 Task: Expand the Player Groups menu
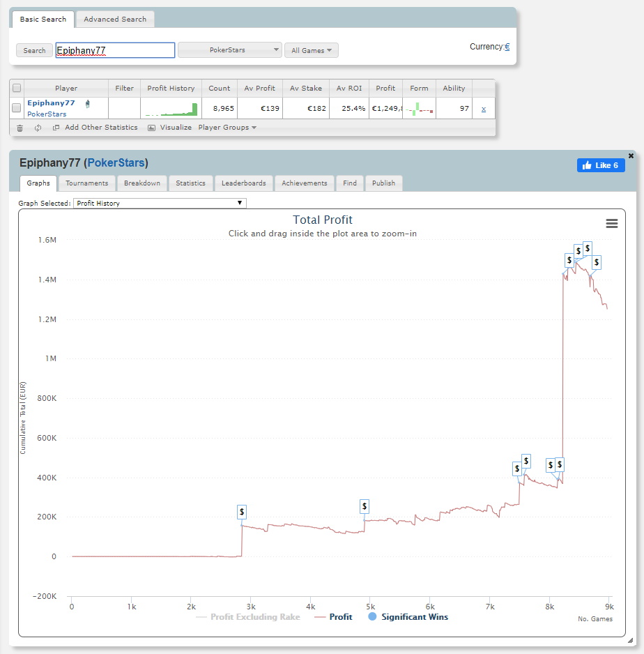[x=227, y=128]
